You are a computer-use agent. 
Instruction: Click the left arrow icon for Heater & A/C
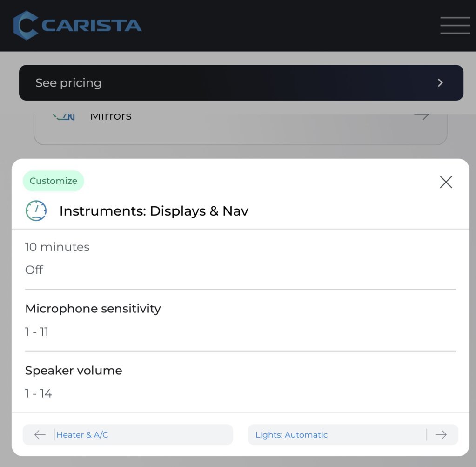40,435
